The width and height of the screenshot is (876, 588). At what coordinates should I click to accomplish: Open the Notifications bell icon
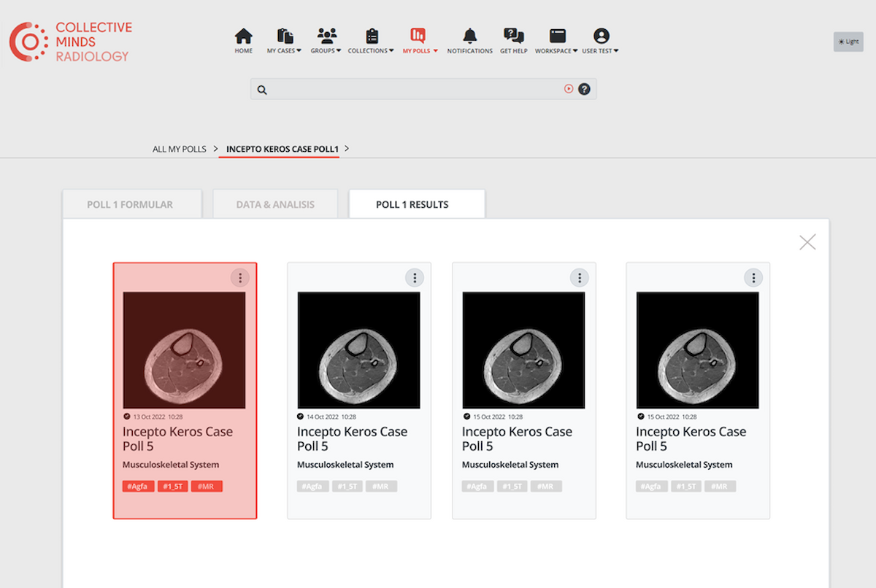(469, 36)
